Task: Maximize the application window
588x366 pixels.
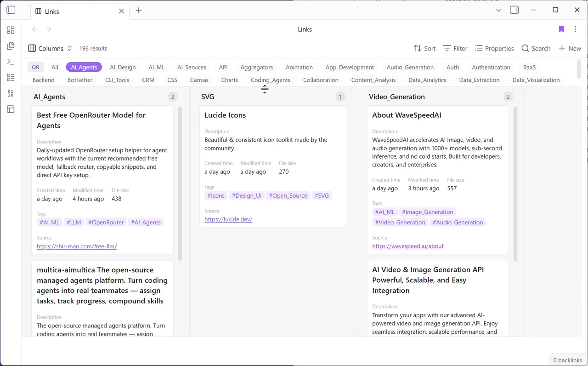Action: point(555,10)
